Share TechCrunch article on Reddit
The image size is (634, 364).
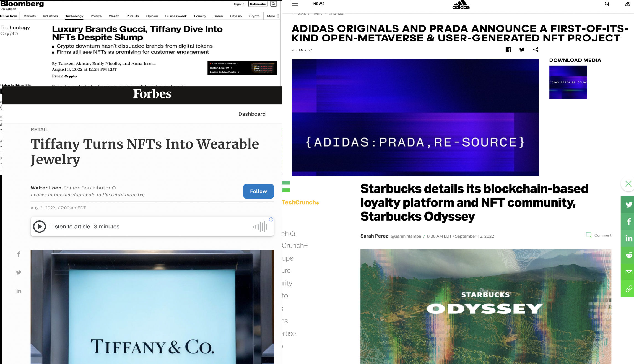coord(628,255)
